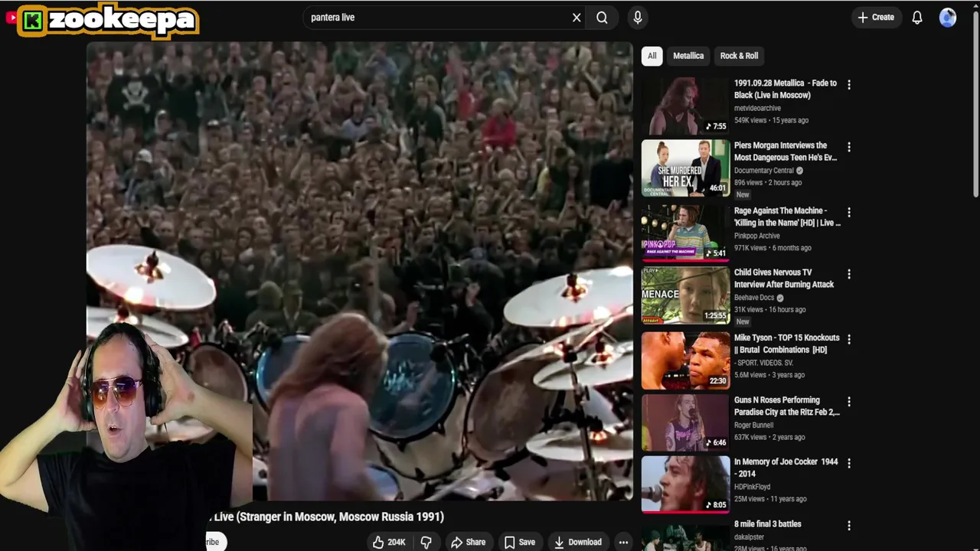The height and width of the screenshot is (551, 980).
Task: Open more actions ellipsis under video
Action: point(623,542)
